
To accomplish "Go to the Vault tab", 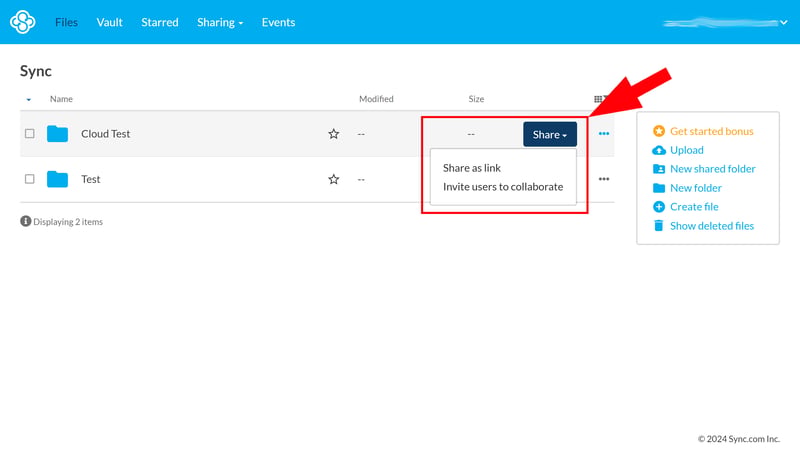I will 109,22.
